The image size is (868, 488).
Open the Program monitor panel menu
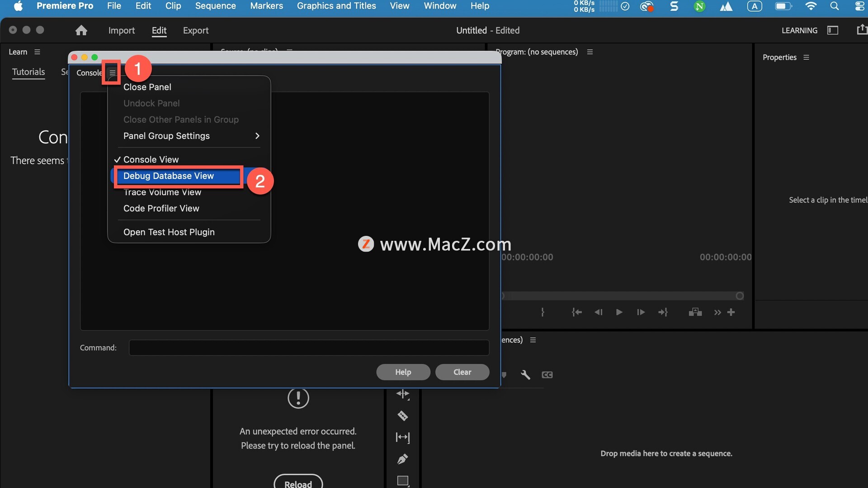590,52
